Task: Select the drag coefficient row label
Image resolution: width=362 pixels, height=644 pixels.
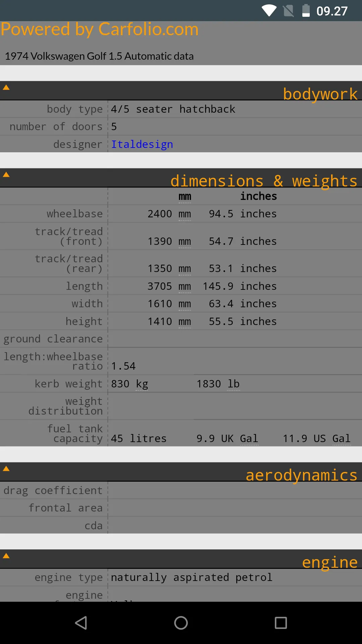Action: coord(53,491)
